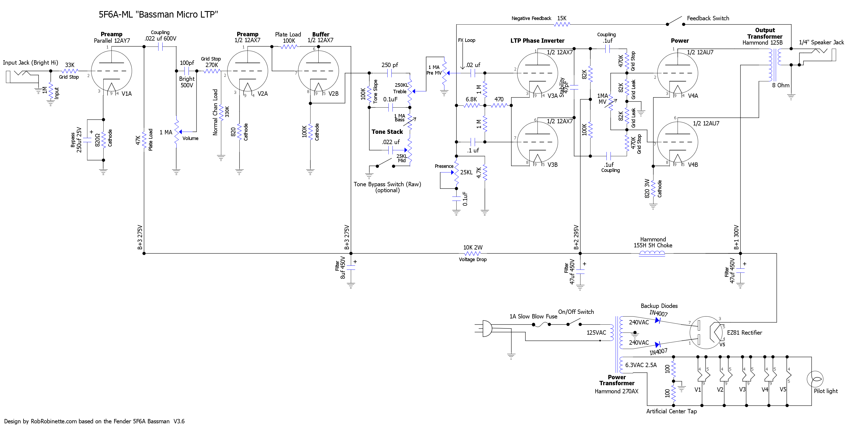Click the V1A 12AY7 preamp tube symbol
Viewport: 868px width, 429px height.
tap(111, 71)
